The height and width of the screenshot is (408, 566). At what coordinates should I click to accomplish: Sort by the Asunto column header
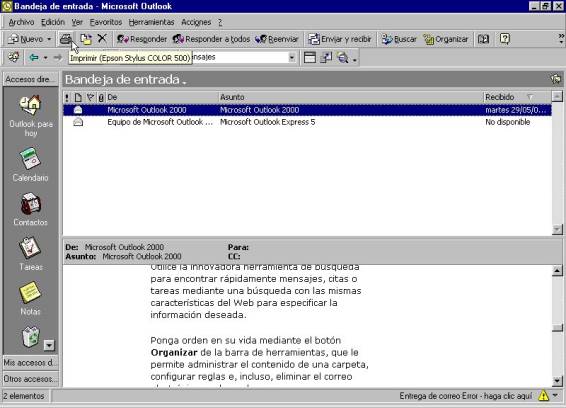[x=351, y=97]
